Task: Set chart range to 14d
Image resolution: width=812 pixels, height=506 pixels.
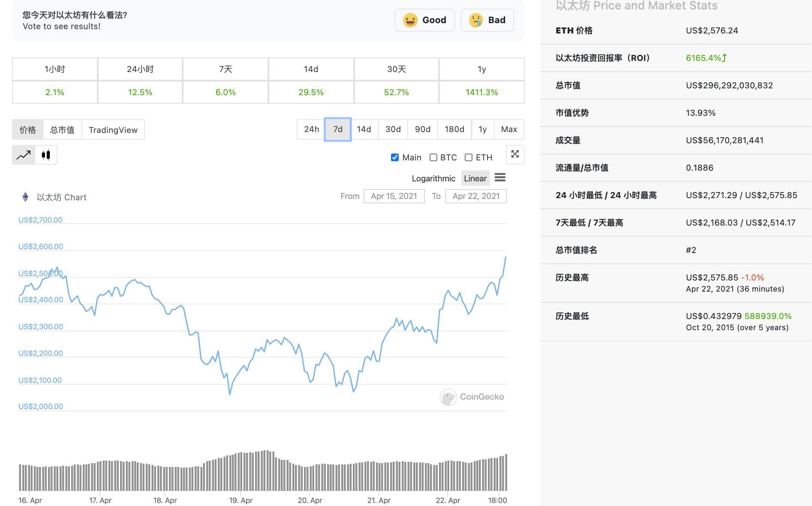Action: (x=364, y=129)
